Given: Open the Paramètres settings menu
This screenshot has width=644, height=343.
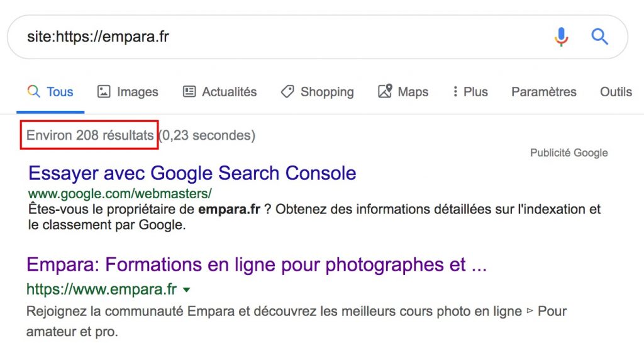Looking at the screenshot, I should click(543, 92).
